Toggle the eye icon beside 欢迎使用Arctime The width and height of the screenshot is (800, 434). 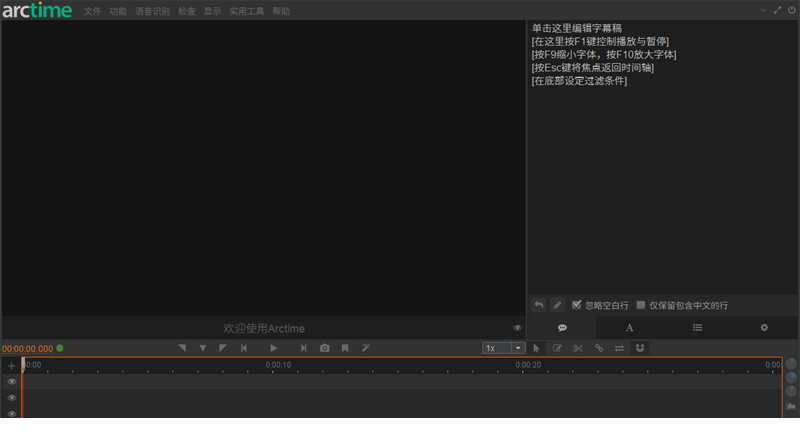tap(517, 328)
